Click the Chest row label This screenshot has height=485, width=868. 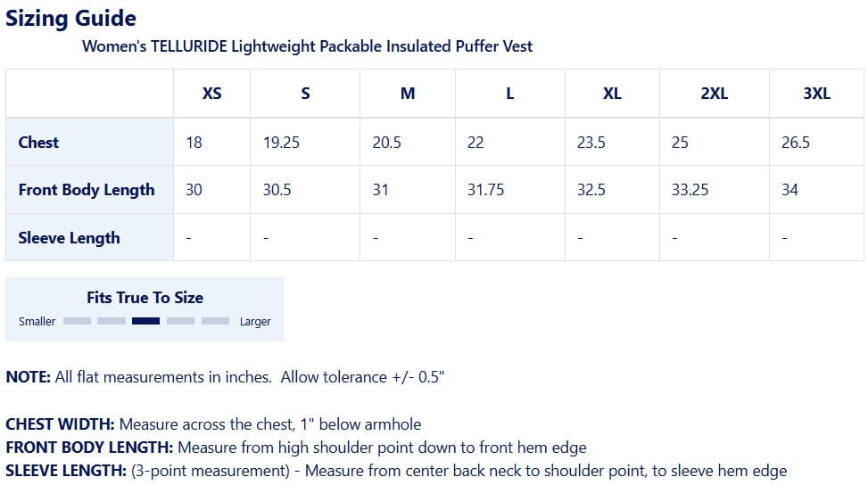tap(38, 142)
